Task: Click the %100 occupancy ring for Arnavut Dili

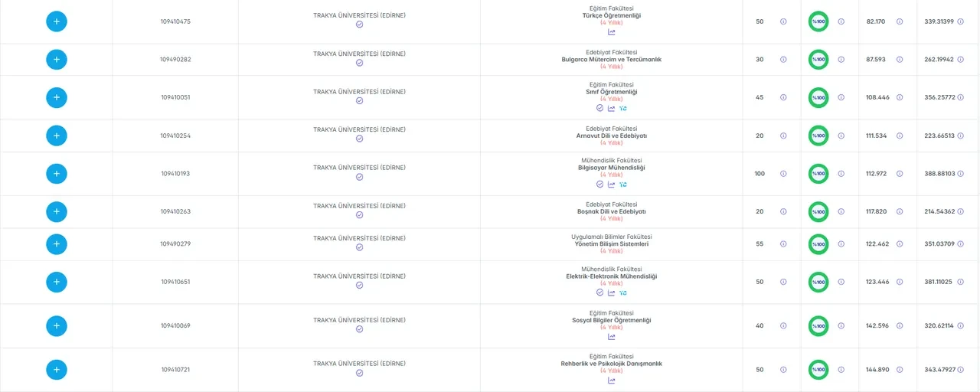Action: [818, 136]
